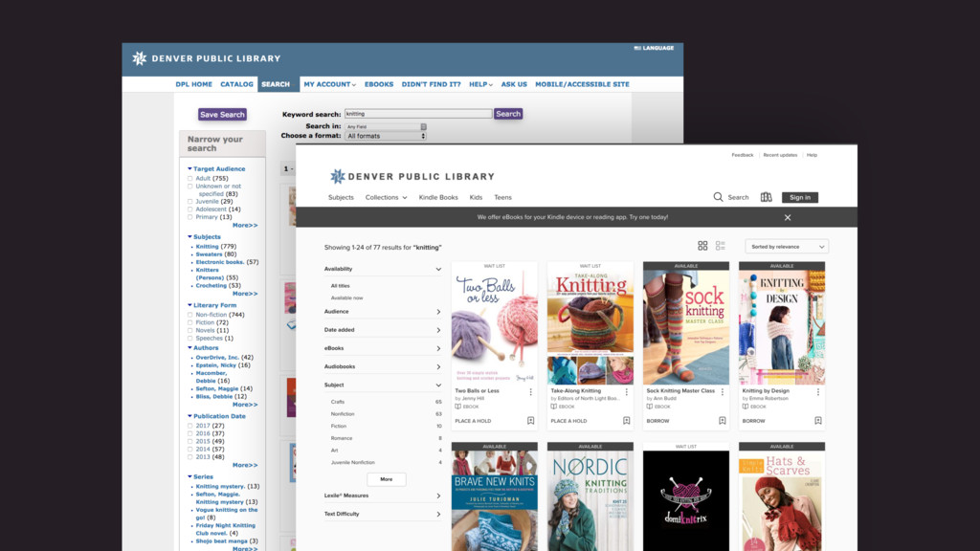
Task: Open Search in Any Field dropdown
Action: tap(386, 127)
